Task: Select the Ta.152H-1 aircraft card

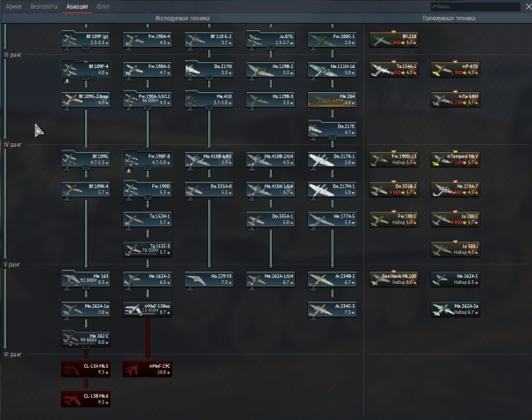Action: (147, 219)
